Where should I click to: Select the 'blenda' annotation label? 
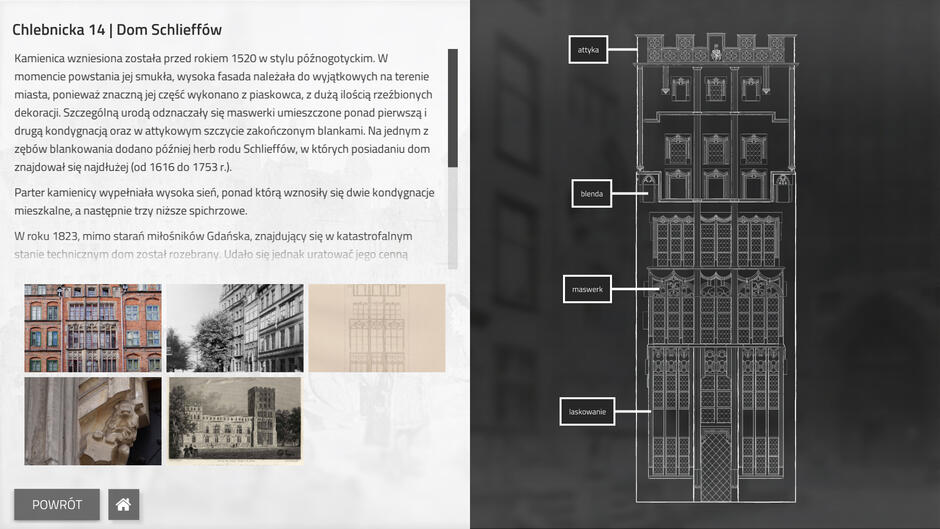(x=591, y=194)
